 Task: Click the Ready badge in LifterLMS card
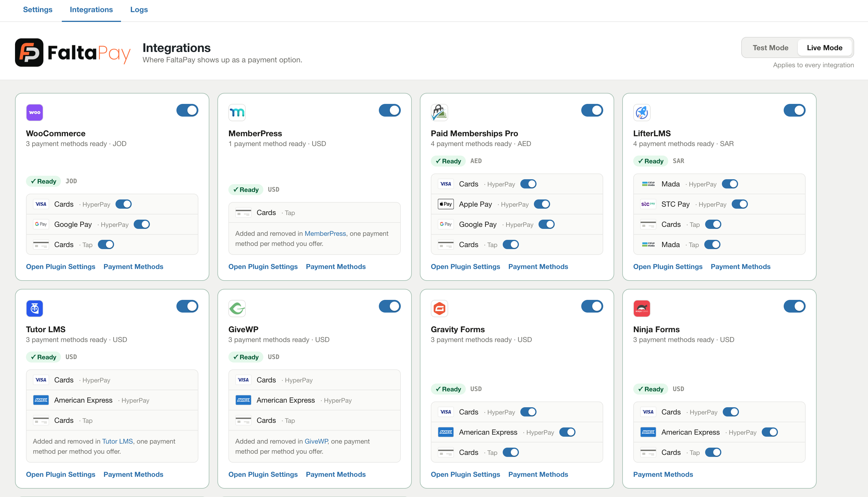651,161
